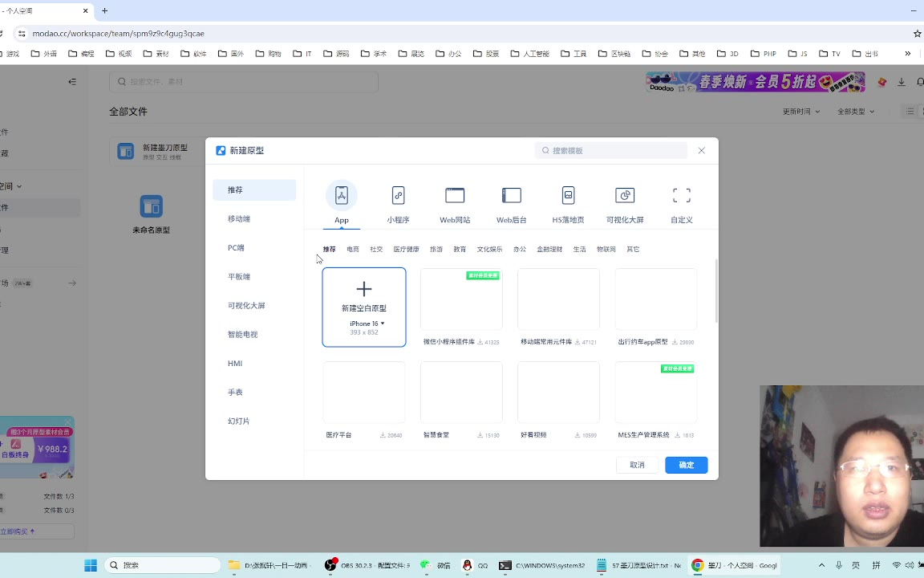Filter templates by 旅游 category
The width and height of the screenshot is (924, 578).
point(436,250)
